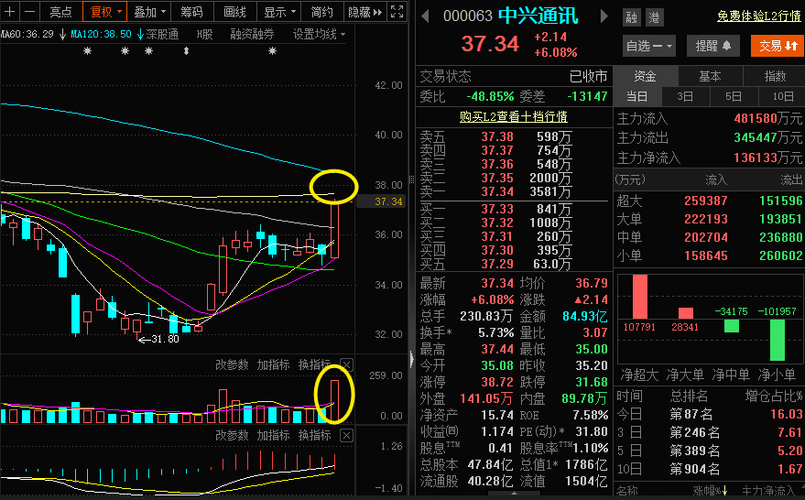This screenshot has width=805, height=500.
Task: Close the MACD indicator panel
Action: point(347,436)
